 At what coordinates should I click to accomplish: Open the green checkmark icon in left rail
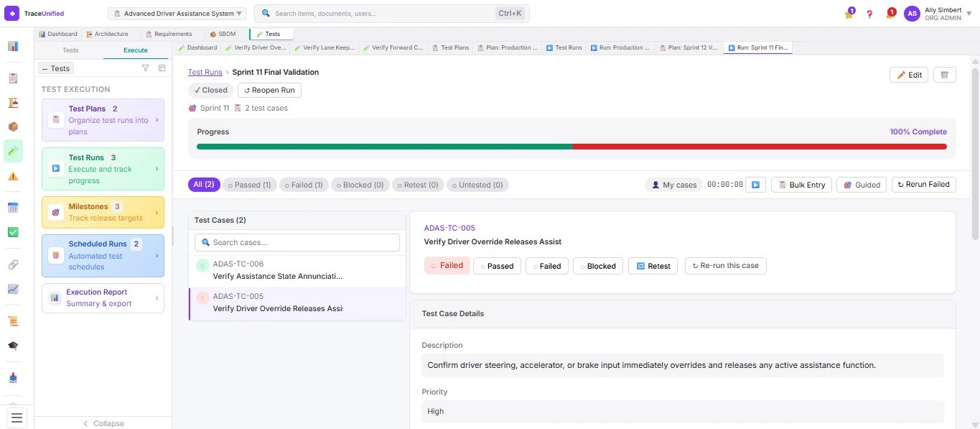(13, 232)
